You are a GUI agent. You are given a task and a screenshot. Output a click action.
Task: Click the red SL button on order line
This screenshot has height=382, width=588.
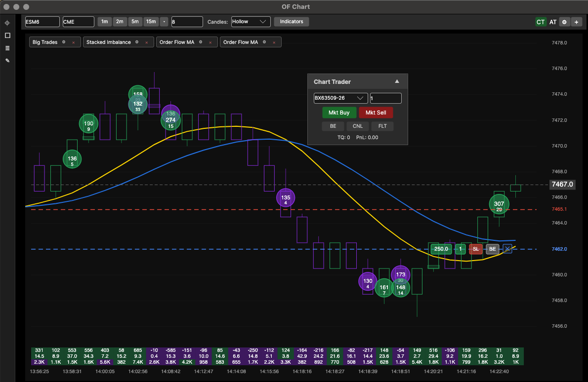[476, 249]
